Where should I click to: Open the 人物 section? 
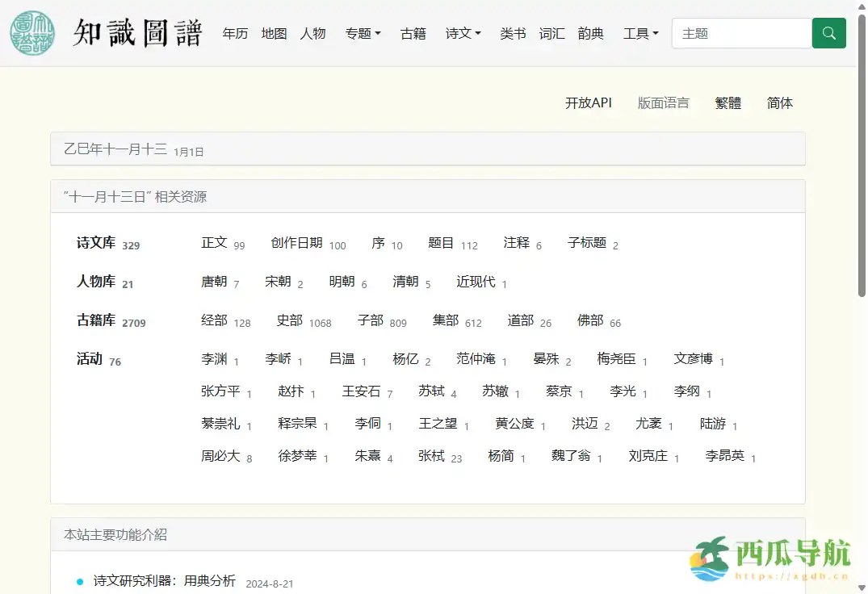point(312,33)
